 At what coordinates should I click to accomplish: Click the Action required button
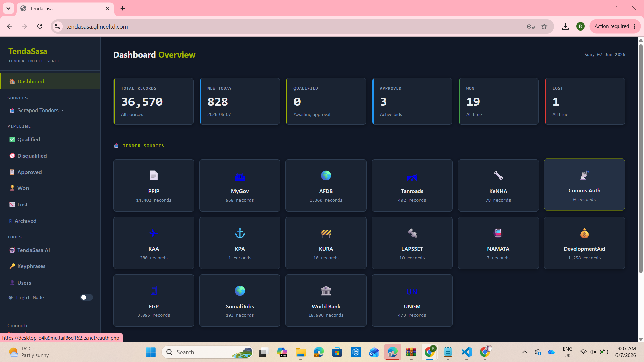pyautogui.click(x=611, y=26)
